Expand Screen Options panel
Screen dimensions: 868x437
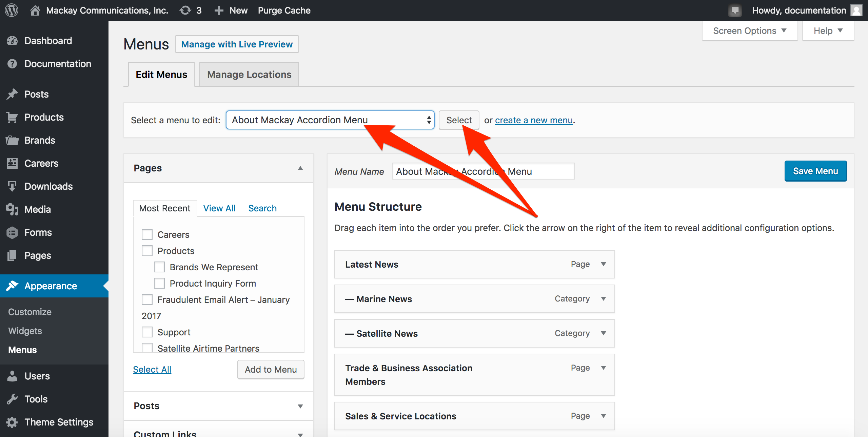(750, 31)
